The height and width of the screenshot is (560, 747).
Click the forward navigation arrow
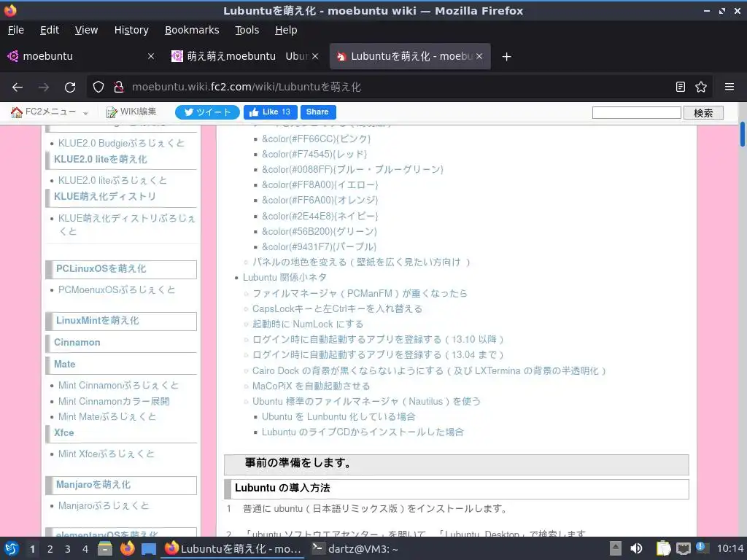click(x=44, y=87)
